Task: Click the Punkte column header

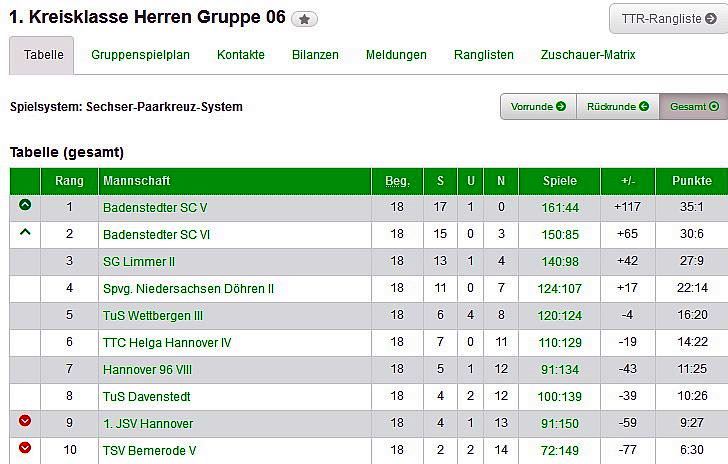Action: click(692, 181)
